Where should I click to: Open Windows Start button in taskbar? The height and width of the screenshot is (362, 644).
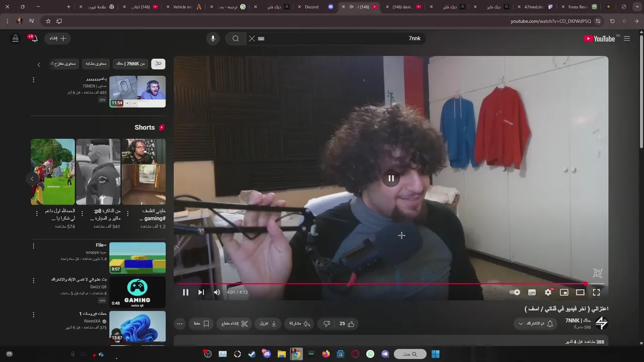click(x=436, y=354)
